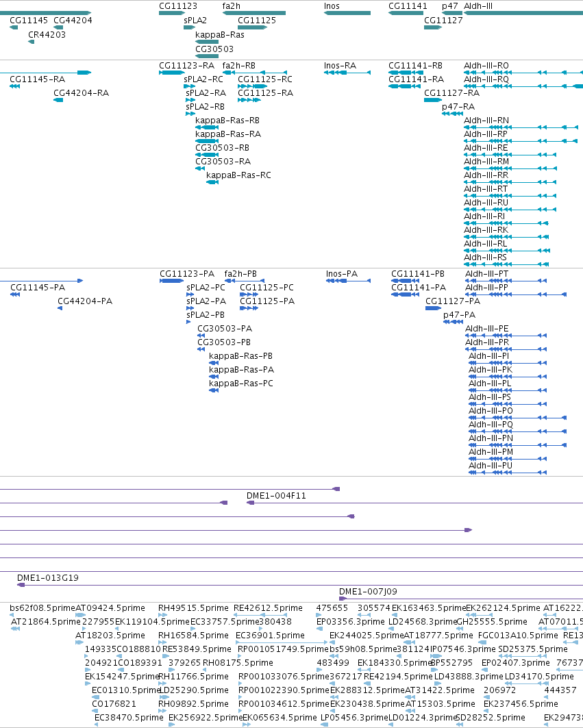Select the CG30503 gene label
The height and width of the screenshot is (728, 583).
[x=214, y=49]
